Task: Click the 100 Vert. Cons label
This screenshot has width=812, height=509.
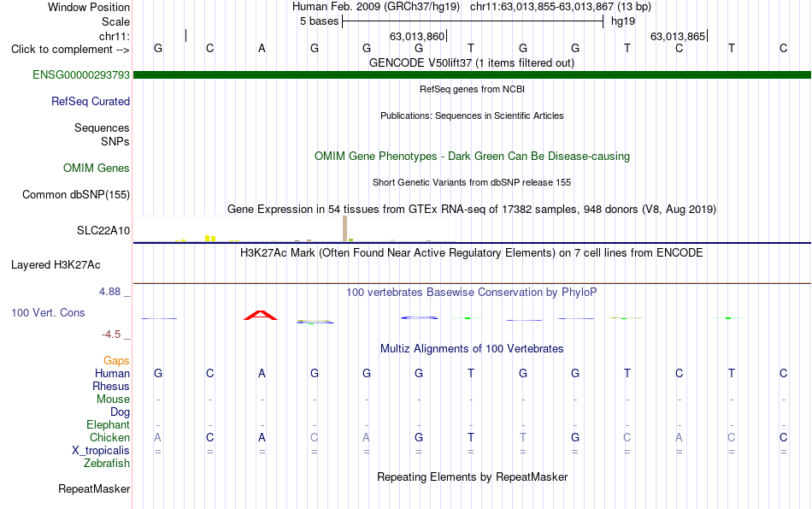Action: [x=48, y=312]
